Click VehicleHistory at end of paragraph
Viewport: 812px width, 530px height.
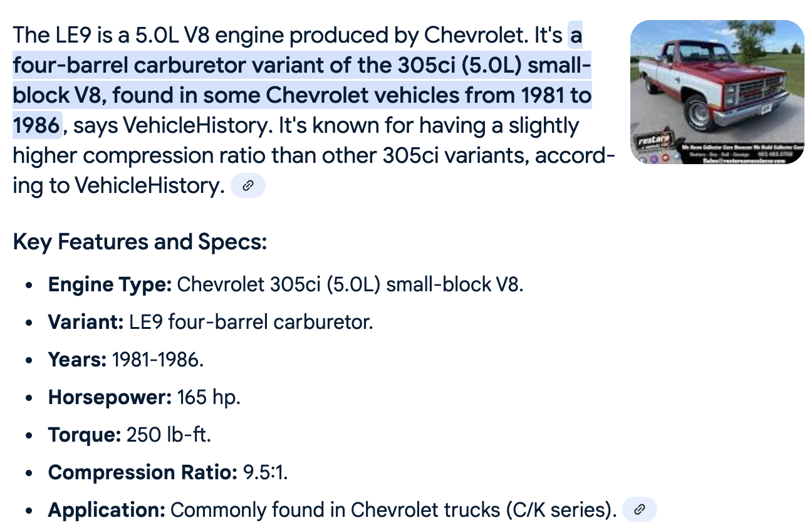[148, 185]
